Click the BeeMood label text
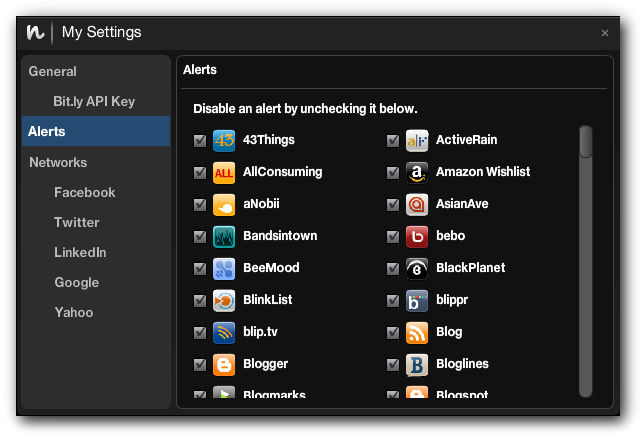This screenshot has width=644, height=440. point(271,268)
